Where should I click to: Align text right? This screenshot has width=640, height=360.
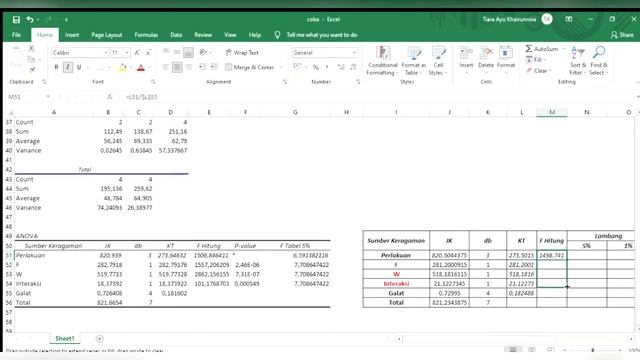pyautogui.click(x=189, y=67)
